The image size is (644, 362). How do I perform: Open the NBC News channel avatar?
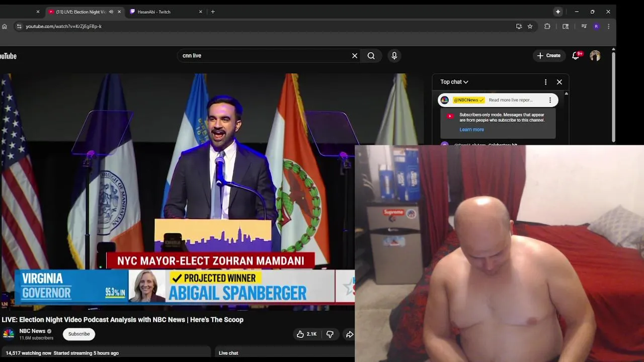(x=8, y=334)
